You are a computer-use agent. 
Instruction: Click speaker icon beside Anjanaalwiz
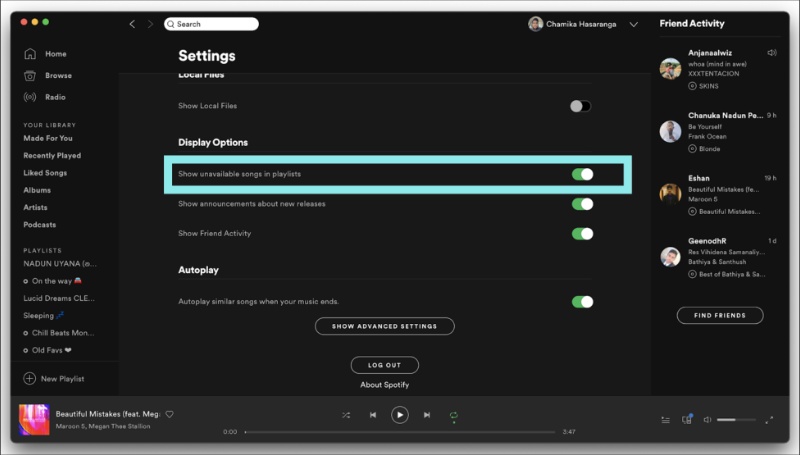[x=772, y=53]
